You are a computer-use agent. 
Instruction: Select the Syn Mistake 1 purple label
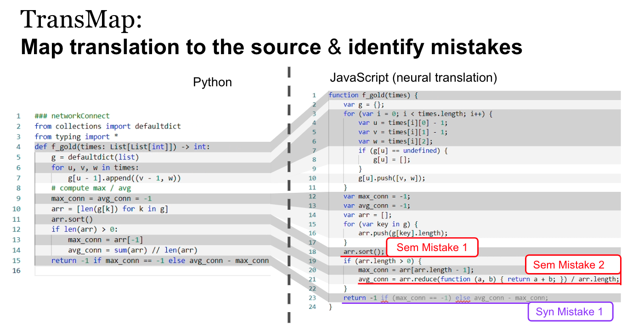(x=570, y=312)
